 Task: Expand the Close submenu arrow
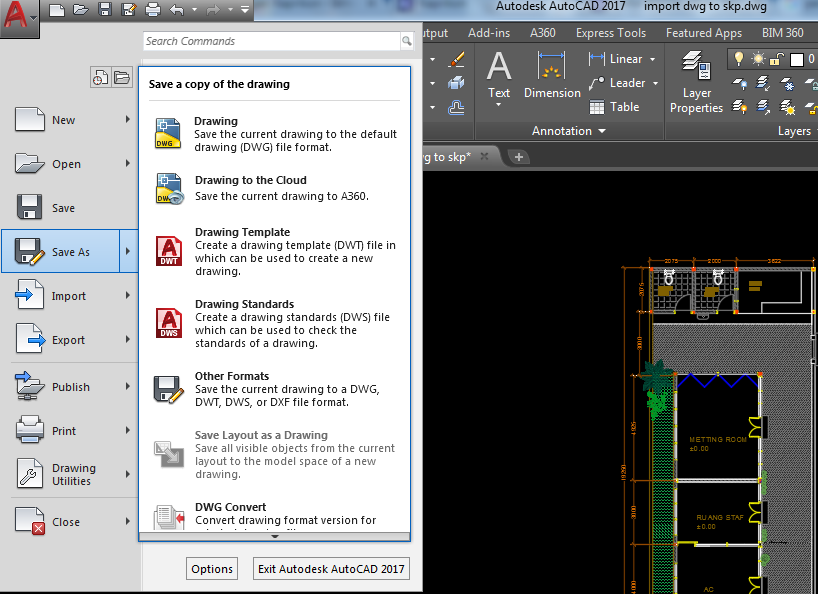click(128, 521)
